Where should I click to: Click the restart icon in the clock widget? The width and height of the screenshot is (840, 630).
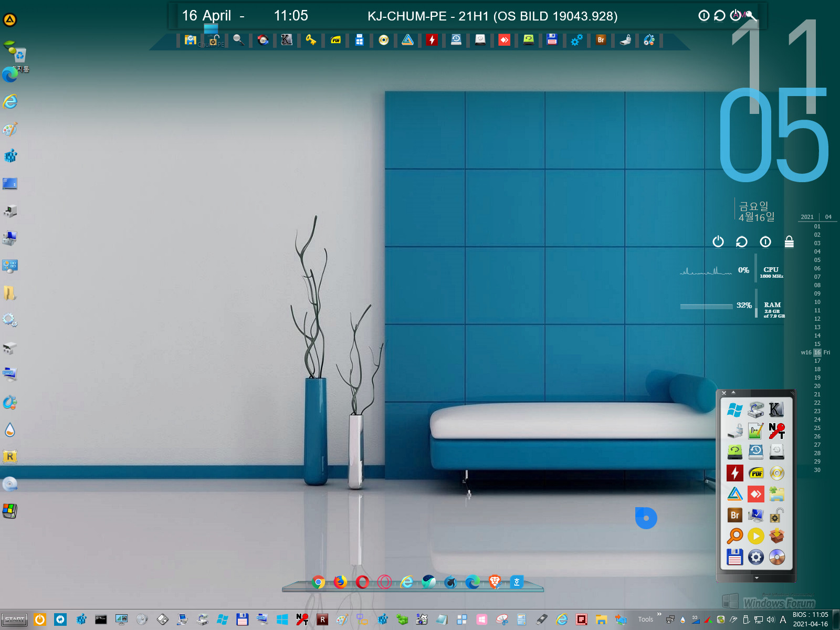pos(741,241)
